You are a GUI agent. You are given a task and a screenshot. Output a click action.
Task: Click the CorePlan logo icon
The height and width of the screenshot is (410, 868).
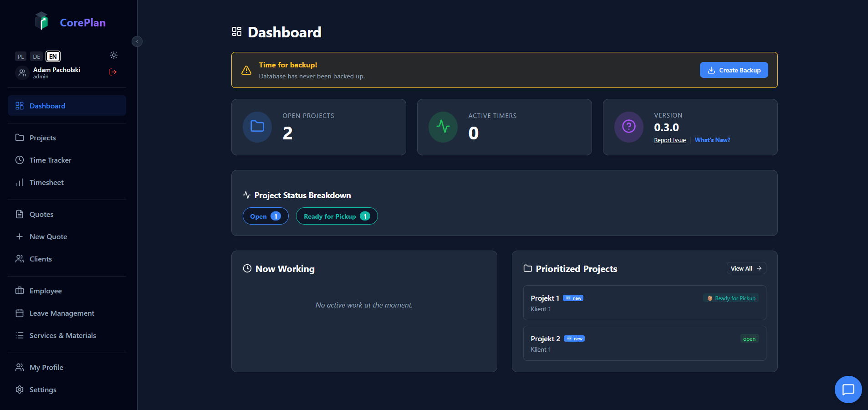[42, 20]
